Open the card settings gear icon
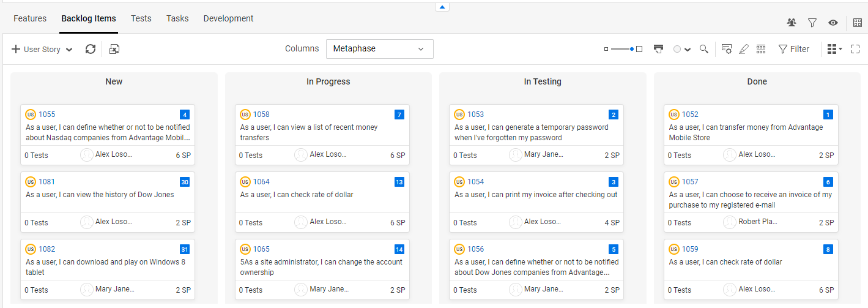868x308 pixels. click(727, 49)
